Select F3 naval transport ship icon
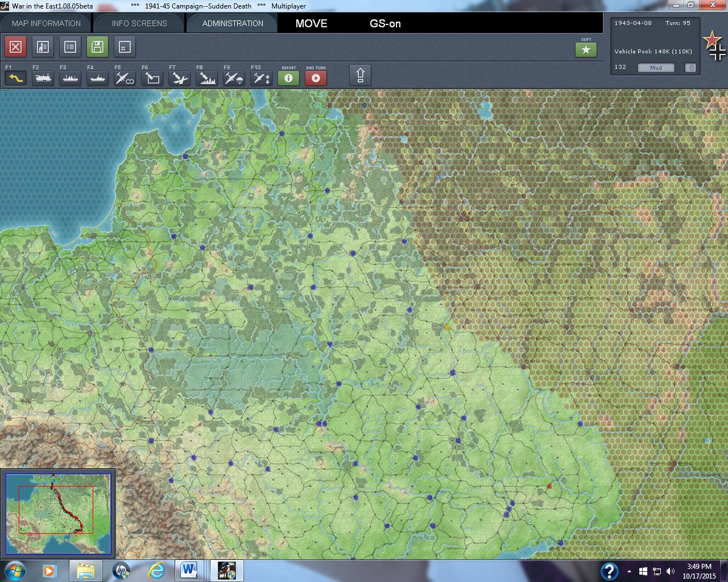This screenshot has width=728, height=582. (70, 78)
